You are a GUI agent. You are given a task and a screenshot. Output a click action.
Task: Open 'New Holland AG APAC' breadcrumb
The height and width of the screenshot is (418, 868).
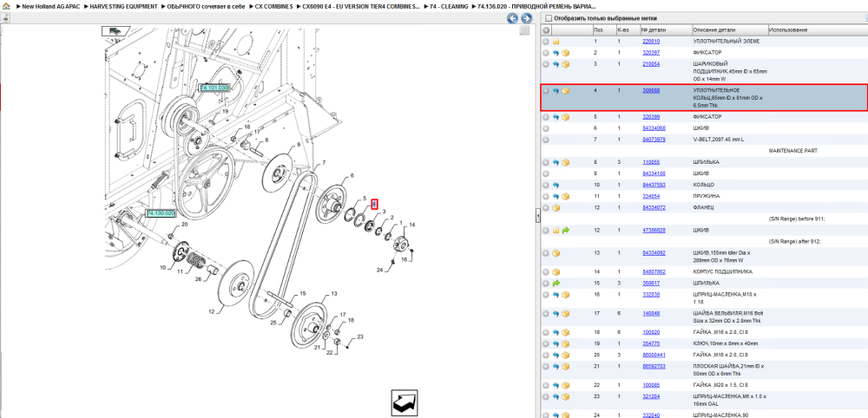click(49, 7)
